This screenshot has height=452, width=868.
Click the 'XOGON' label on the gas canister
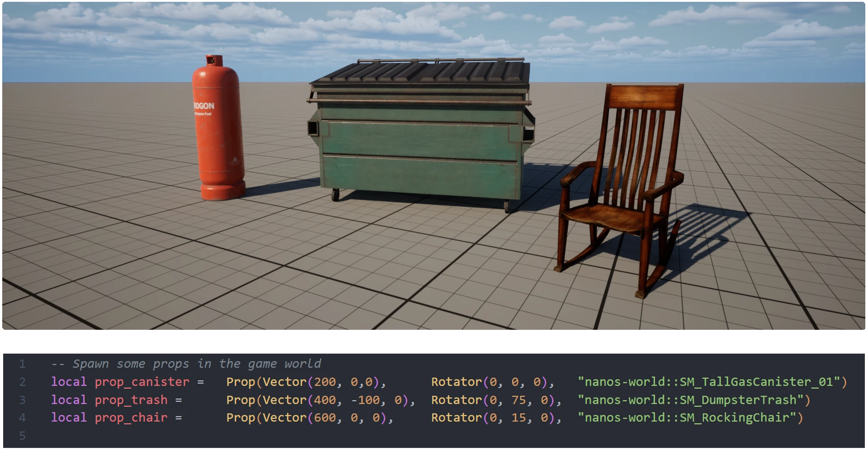(x=204, y=106)
